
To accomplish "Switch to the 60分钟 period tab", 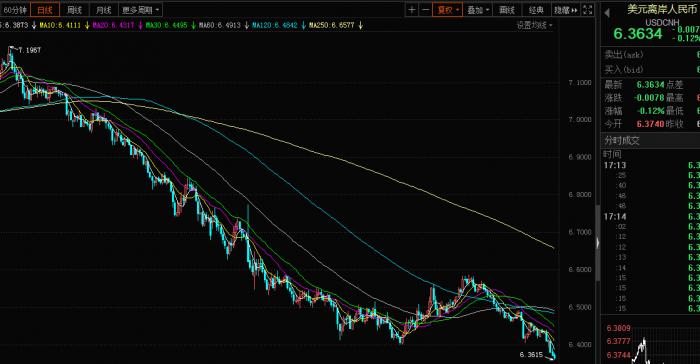I will (15, 9).
